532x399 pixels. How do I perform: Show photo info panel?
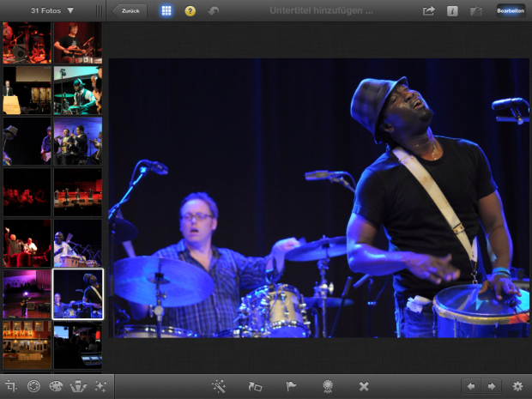452,11
